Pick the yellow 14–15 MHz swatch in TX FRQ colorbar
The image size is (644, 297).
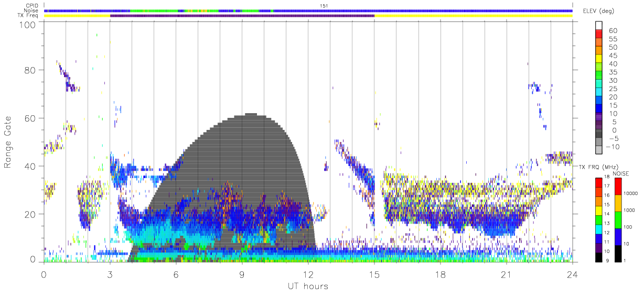[x=599, y=210]
